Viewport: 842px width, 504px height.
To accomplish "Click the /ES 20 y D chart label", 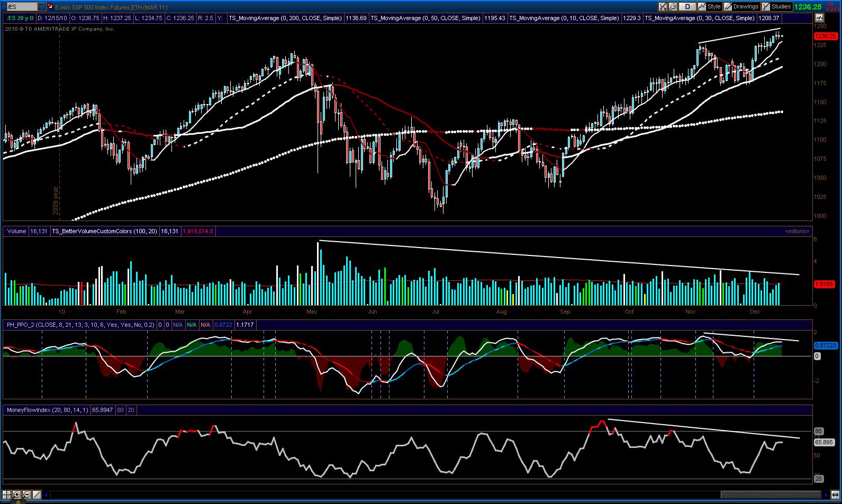I will 20,18.
